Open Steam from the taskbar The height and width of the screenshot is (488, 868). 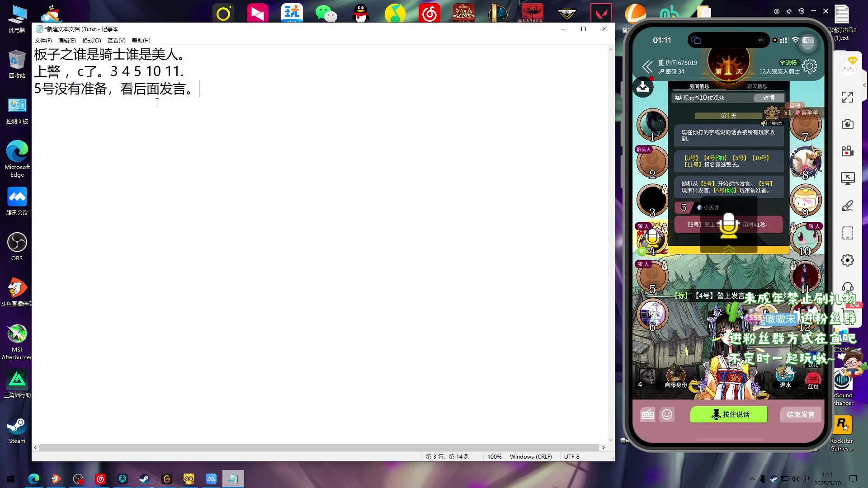[x=145, y=479]
